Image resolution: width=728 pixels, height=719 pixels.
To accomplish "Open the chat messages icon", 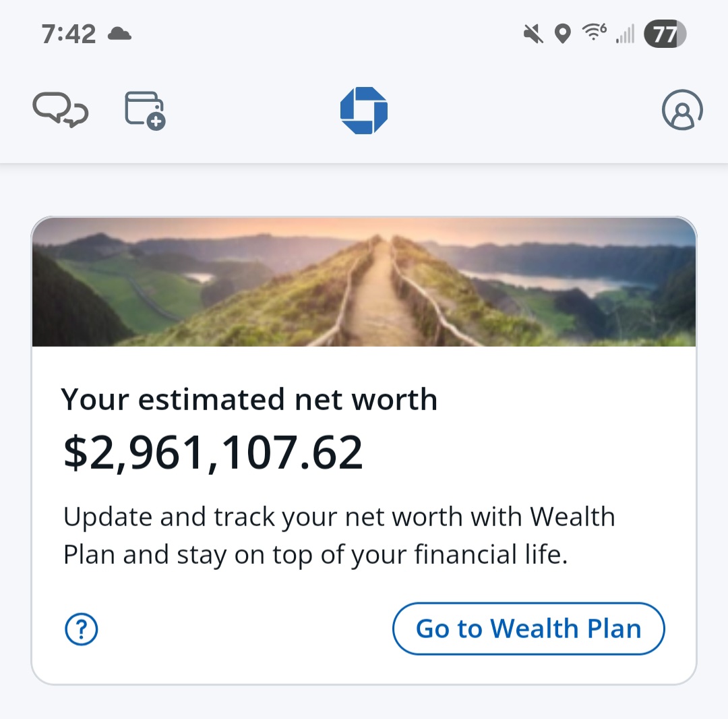I will click(x=61, y=110).
